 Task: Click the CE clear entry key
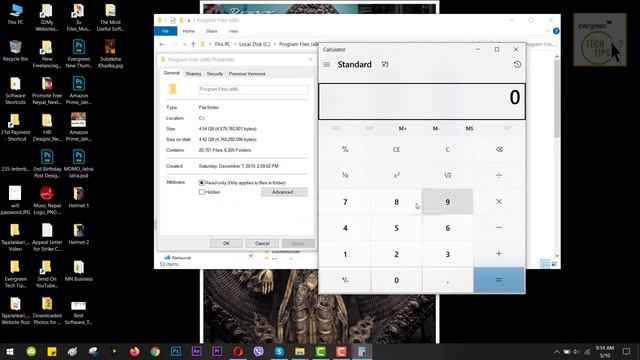click(396, 149)
